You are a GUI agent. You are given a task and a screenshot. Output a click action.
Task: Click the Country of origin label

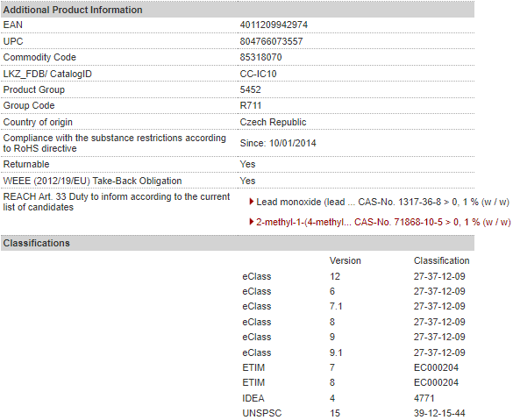pyautogui.click(x=38, y=122)
